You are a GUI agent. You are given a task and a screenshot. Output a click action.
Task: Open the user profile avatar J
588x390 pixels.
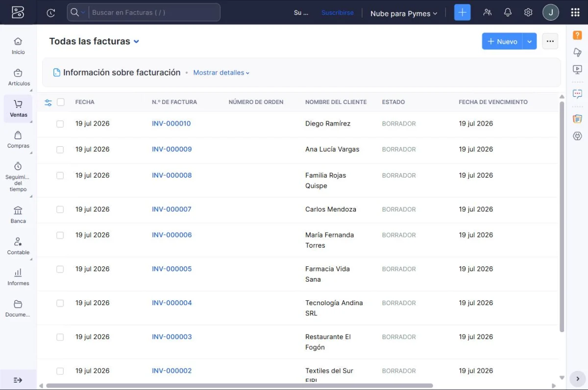click(x=551, y=12)
